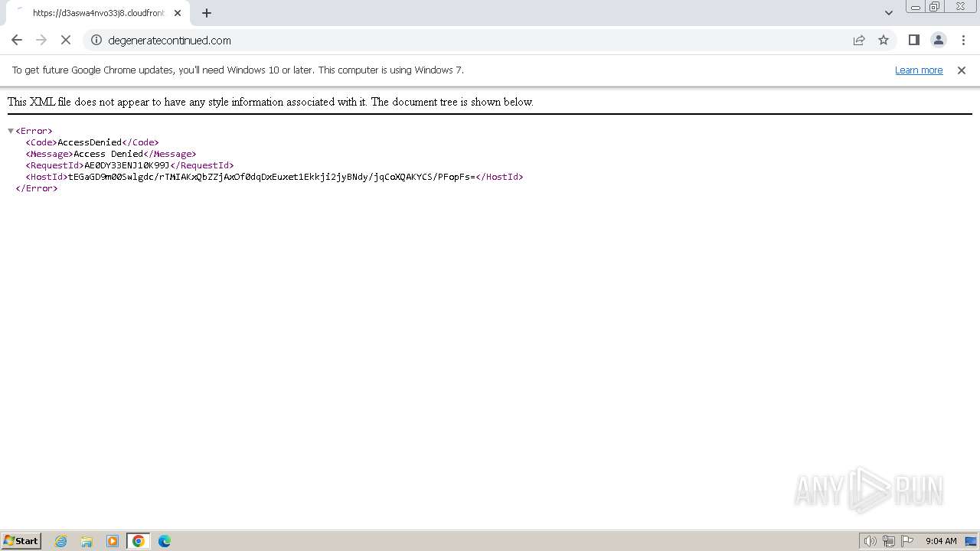Image resolution: width=980 pixels, height=551 pixels.
Task: Open File Explorer from taskbar
Action: (x=87, y=541)
